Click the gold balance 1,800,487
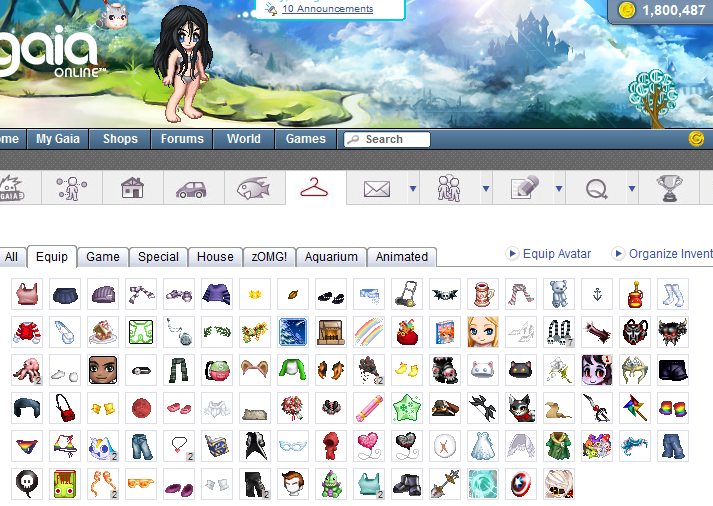This screenshot has width=713, height=506. click(x=673, y=10)
